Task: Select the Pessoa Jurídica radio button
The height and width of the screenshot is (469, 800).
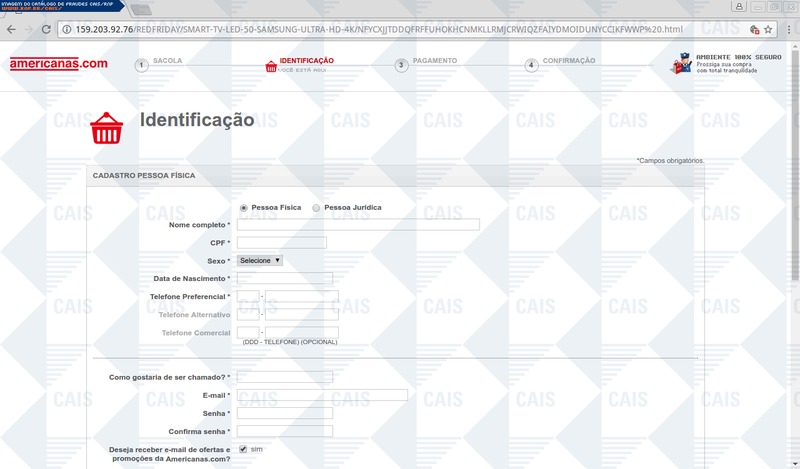Action: point(316,208)
